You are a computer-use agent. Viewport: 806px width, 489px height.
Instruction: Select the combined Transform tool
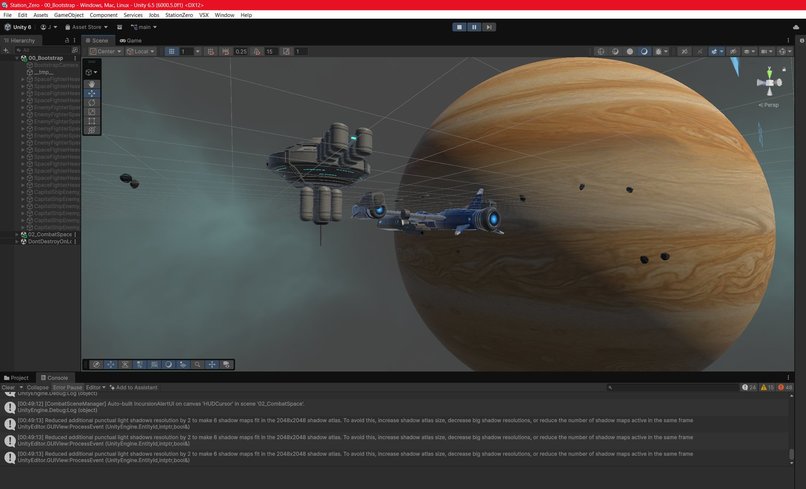(x=91, y=130)
